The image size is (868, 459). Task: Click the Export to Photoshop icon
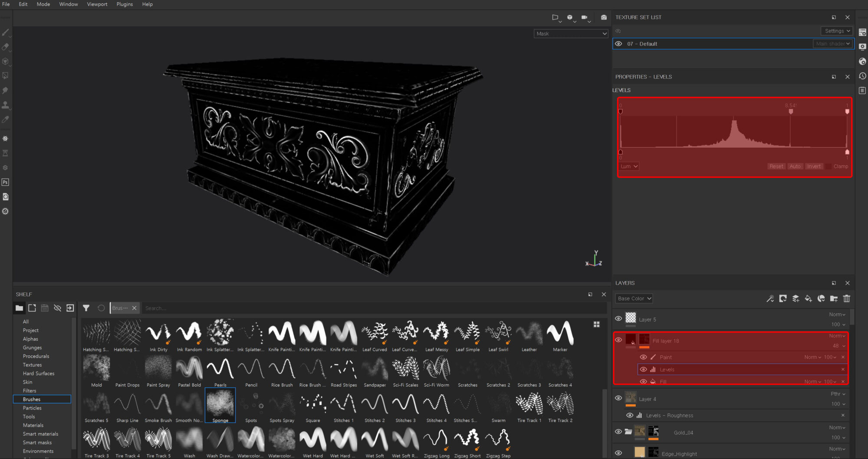(x=6, y=182)
